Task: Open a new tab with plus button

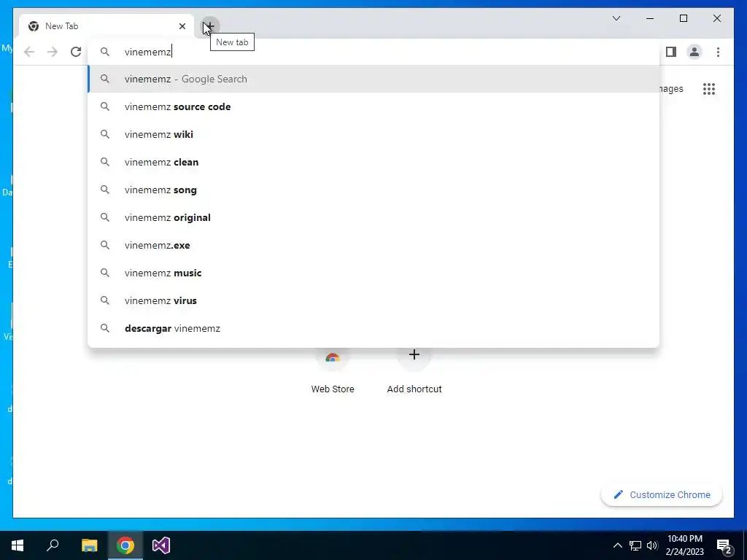Action: 209,26
